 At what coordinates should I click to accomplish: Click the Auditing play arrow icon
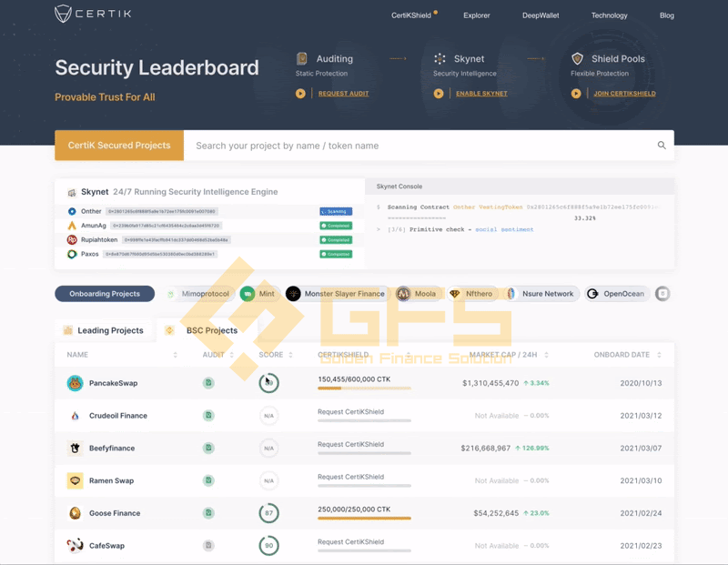coord(300,94)
